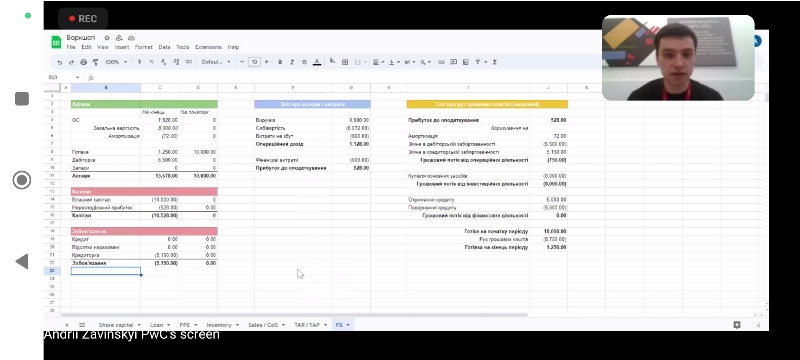Expand the name box dropdown arrow

point(78,78)
